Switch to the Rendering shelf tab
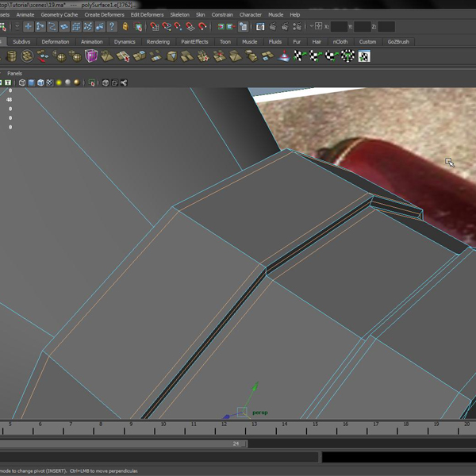Viewport: 476px width, 476px height. [x=158, y=41]
